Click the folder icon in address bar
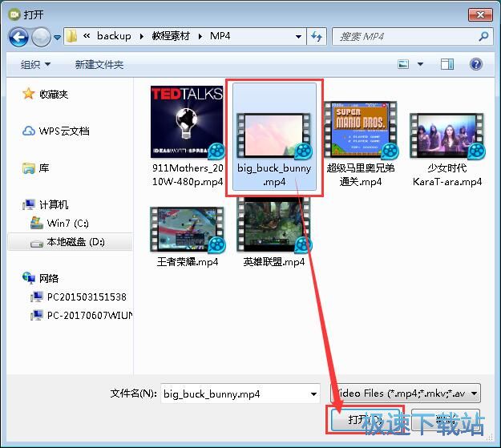 72,36
